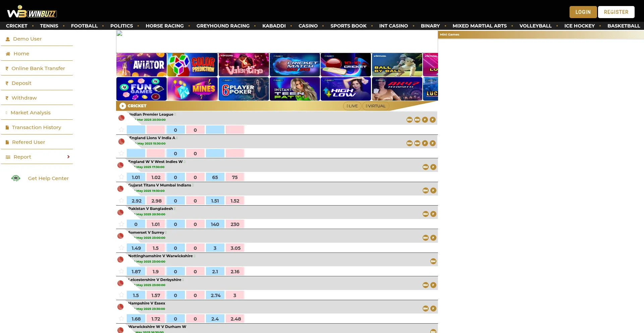
Task: Open Online Bank Transfer link
Action: (38, 68)
